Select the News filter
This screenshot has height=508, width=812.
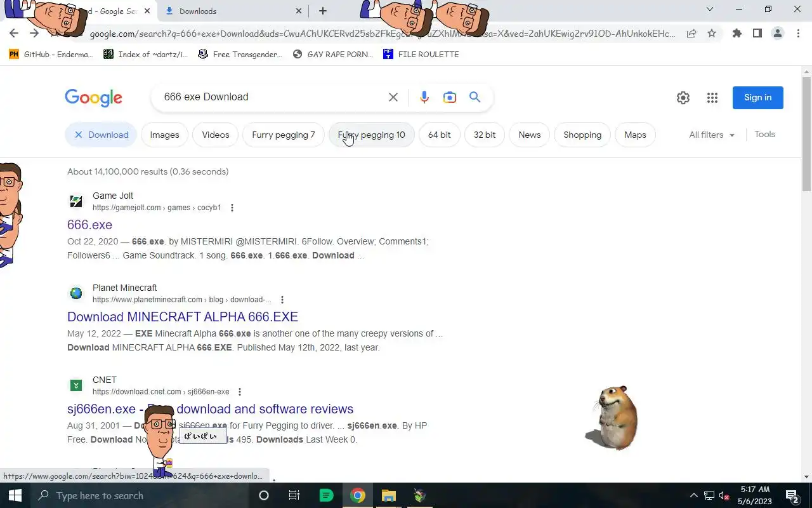point(530,135)
